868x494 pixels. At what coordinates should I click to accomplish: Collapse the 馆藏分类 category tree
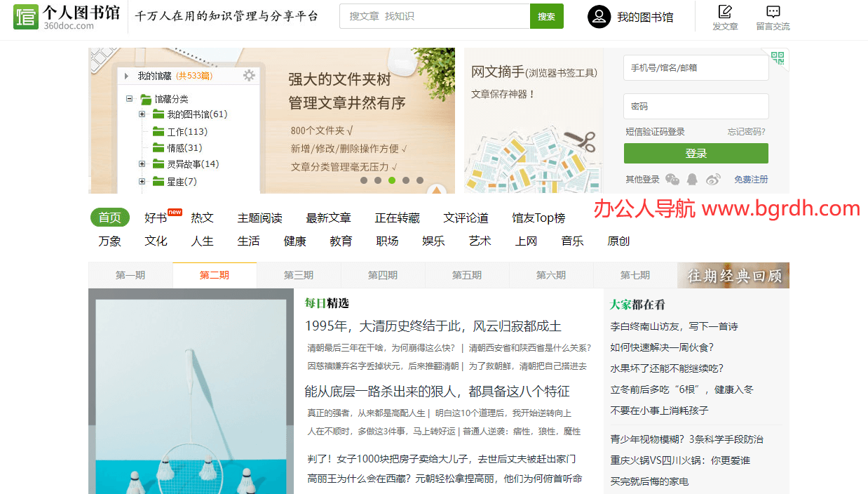coord(128,98)
